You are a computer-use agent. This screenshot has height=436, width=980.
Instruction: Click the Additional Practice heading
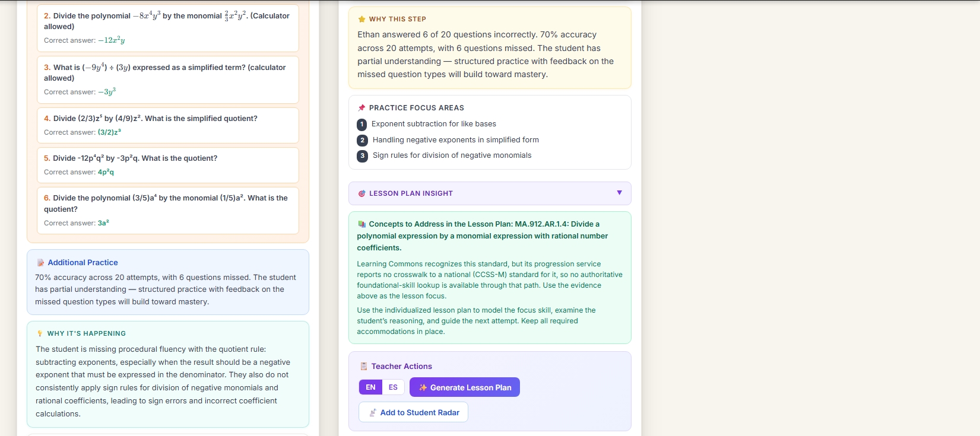point(83,263)
